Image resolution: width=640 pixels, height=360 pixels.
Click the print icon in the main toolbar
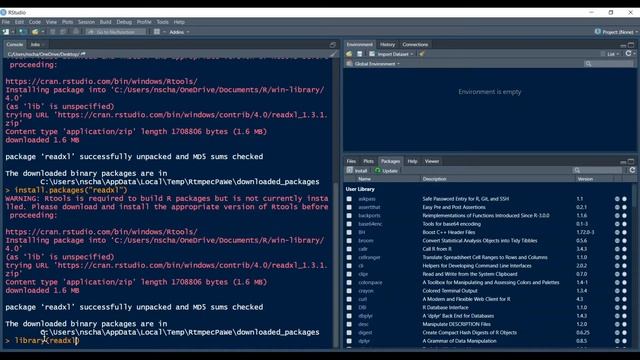(76, 32)
